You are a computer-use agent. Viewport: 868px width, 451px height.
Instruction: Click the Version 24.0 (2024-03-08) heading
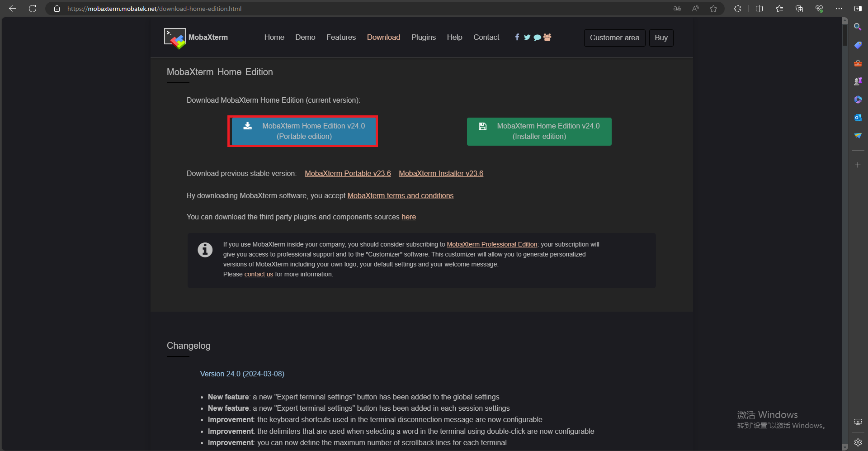(242, 374)
